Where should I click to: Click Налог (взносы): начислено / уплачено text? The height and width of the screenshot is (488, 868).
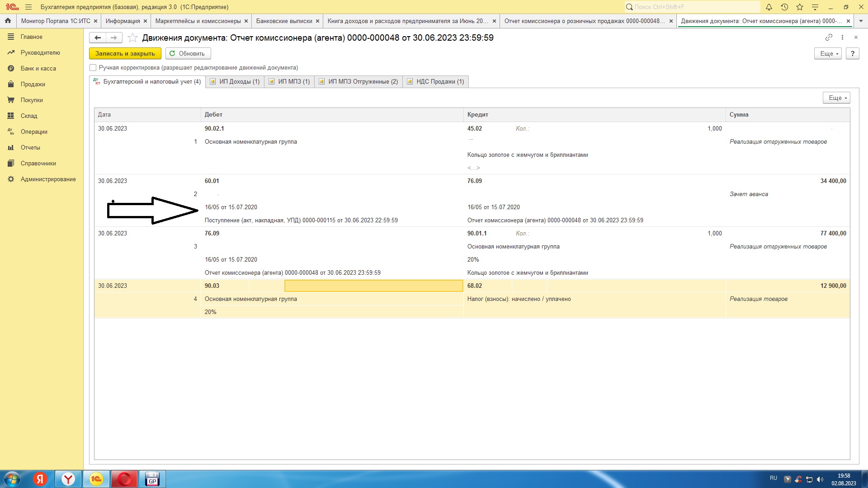point(519,299)
